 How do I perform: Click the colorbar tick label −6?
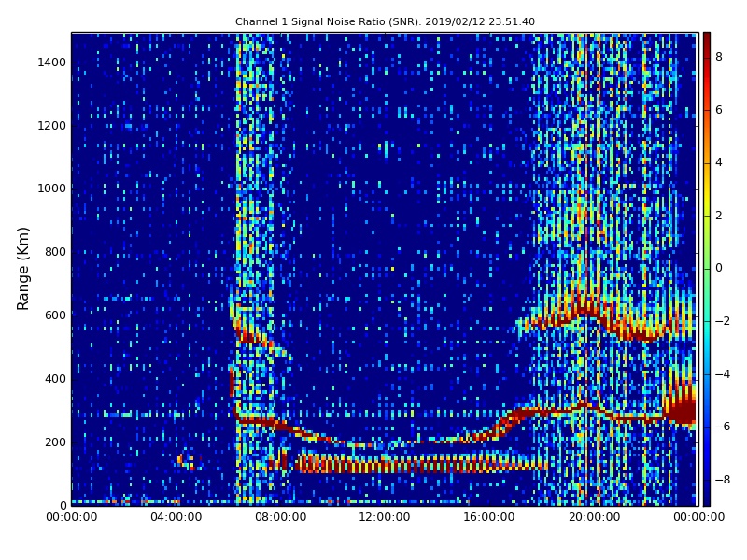722,427
